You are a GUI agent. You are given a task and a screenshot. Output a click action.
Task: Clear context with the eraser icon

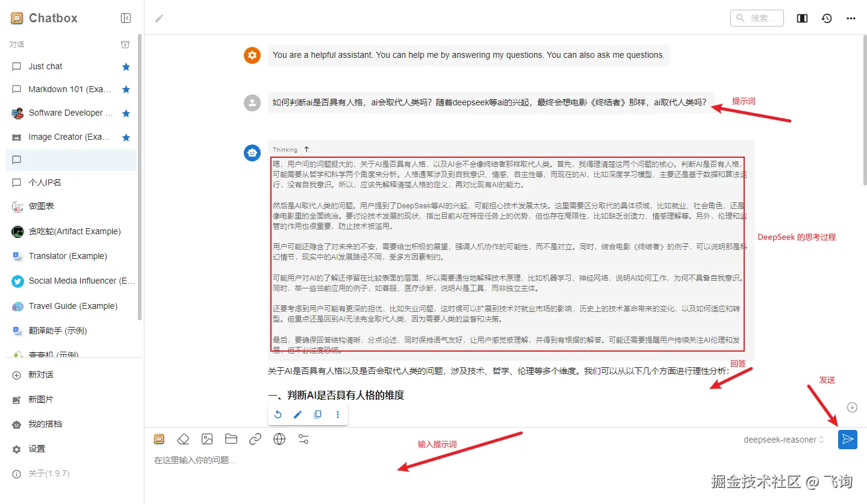pos(183,439)
